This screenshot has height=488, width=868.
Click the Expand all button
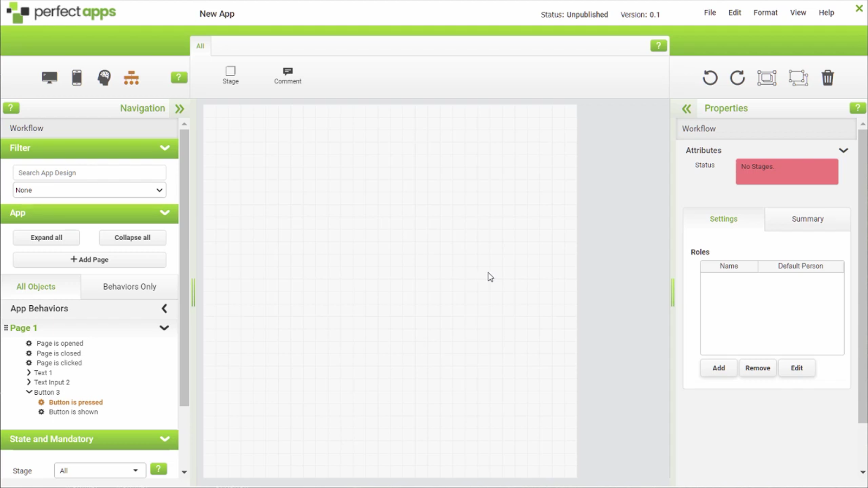click(x=46, y=237)
